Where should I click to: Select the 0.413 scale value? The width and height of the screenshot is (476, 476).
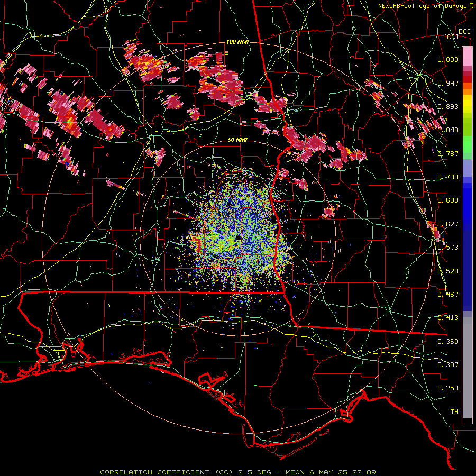coord(448,318)
